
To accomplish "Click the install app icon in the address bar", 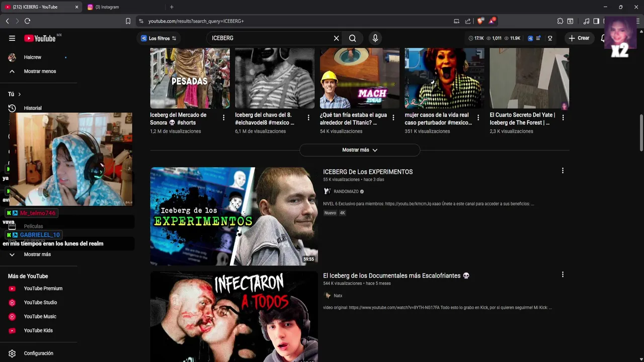I will pos(456,21).
